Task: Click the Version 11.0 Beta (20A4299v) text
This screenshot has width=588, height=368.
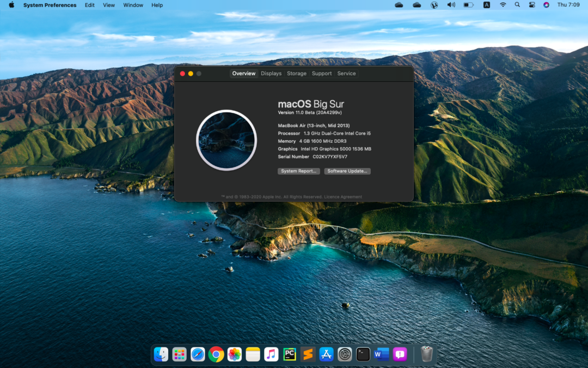Action: (x=310, y=112)
